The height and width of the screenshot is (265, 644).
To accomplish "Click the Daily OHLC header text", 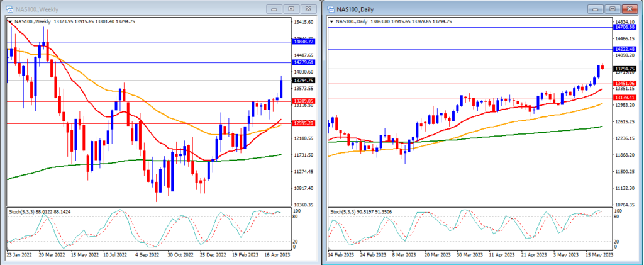I will point(394,22).
